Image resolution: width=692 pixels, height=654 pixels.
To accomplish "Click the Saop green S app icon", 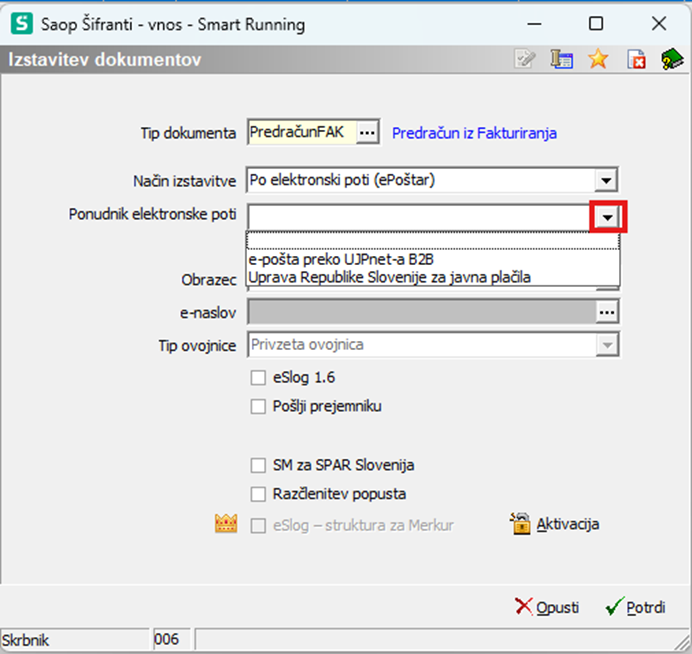I will pyautogui.click(x=22, y=23).
